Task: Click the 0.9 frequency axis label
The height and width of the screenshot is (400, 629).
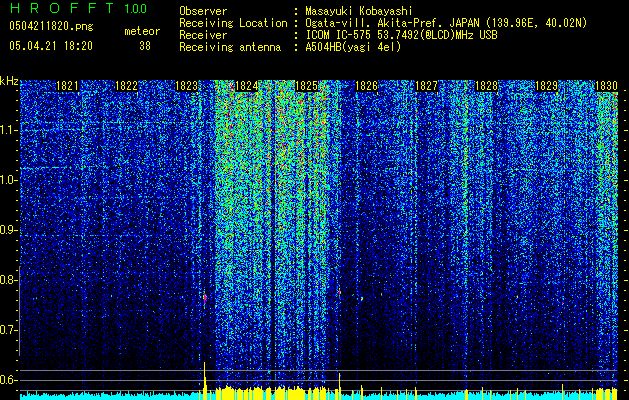Action: [9, 230]
